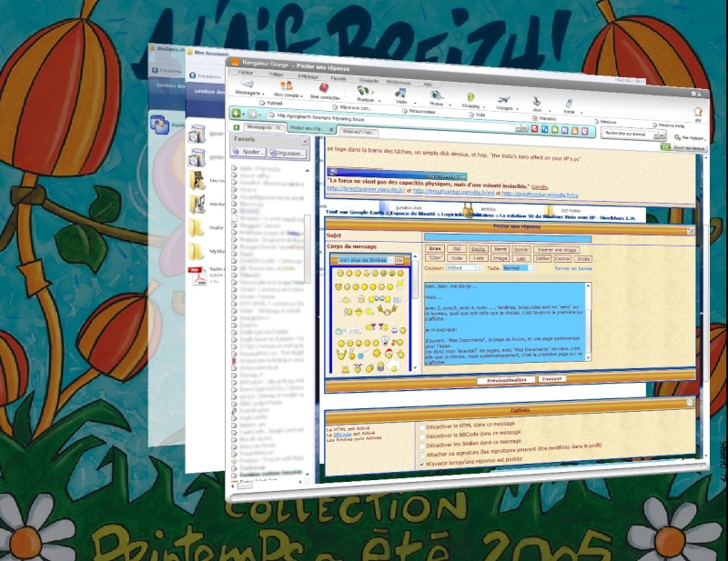Screen dimensions: 728x561
Task: Open the Fichier menu
Action: [x=246, y=73]
